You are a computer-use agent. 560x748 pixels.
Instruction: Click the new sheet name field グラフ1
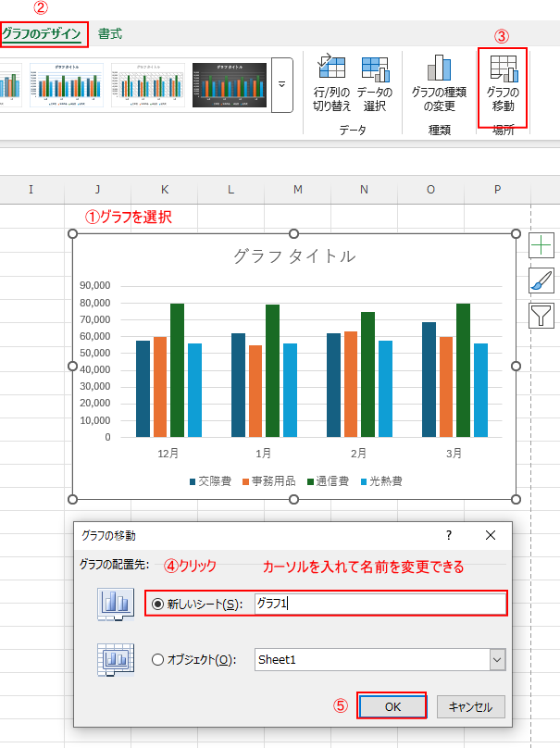pos(380,604)
